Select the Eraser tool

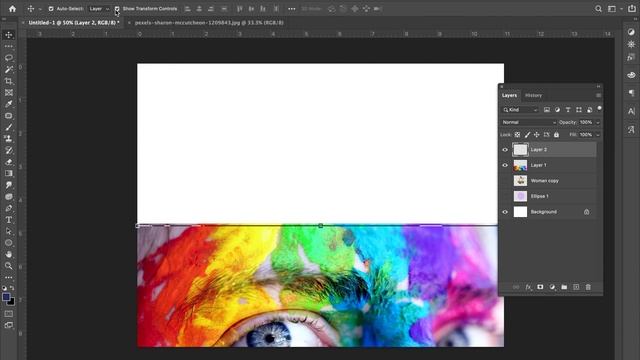click(9, 162)
